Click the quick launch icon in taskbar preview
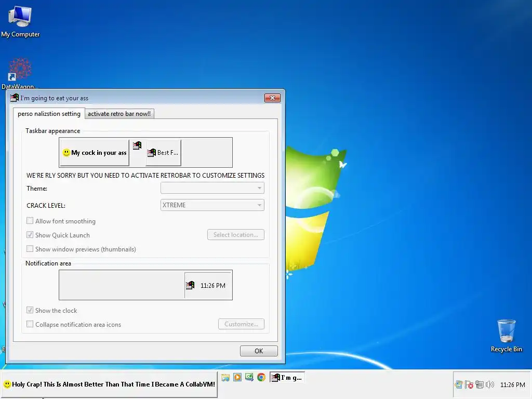The width and height of the screenshot is (532, 399). (x=137, y=145)
